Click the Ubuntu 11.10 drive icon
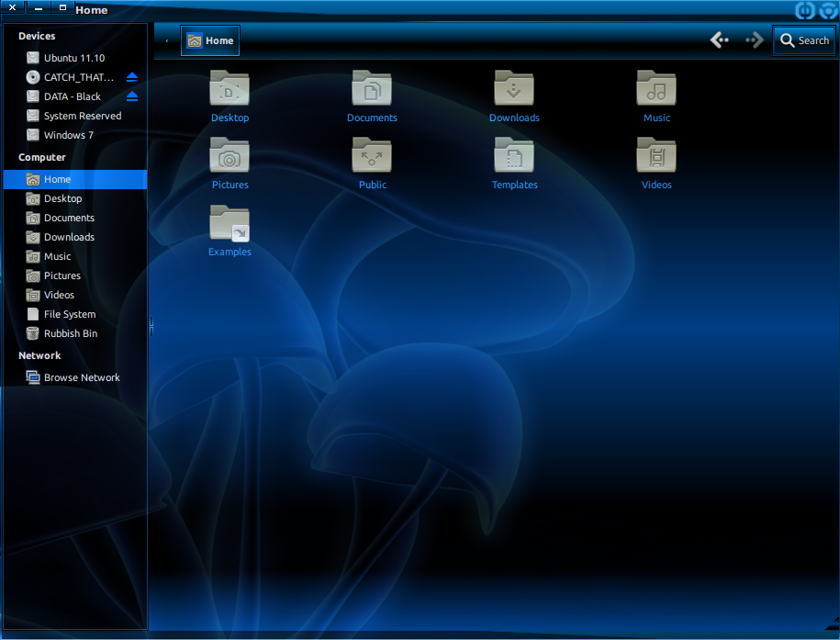 pyautogui.click(x=33, y=58)
